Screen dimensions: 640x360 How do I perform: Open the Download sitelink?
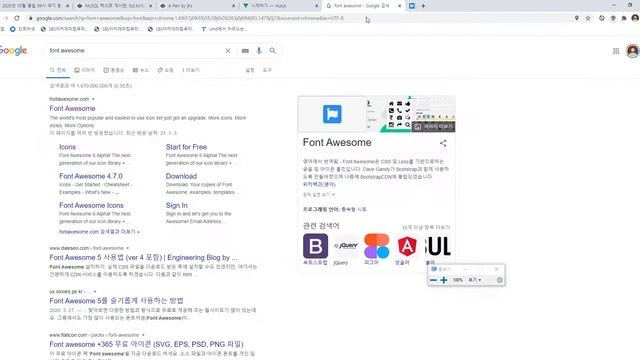181,176
